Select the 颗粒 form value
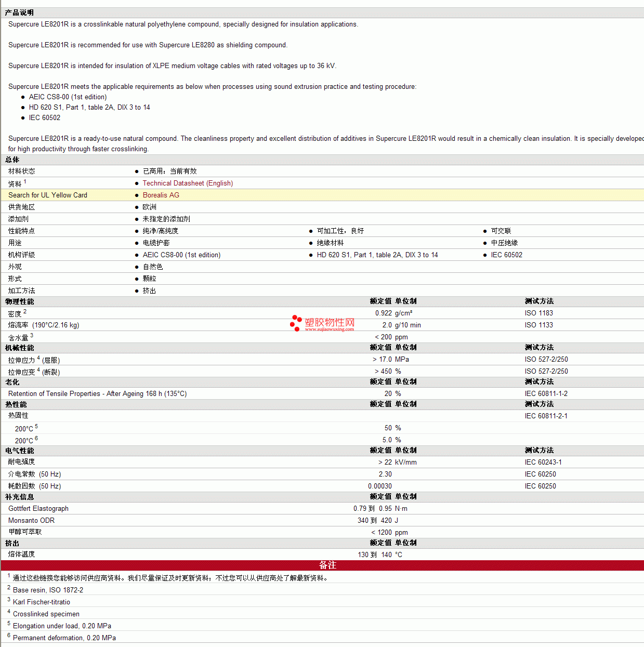This screenshot has width=644, height=647. click(x=150, y=279)
